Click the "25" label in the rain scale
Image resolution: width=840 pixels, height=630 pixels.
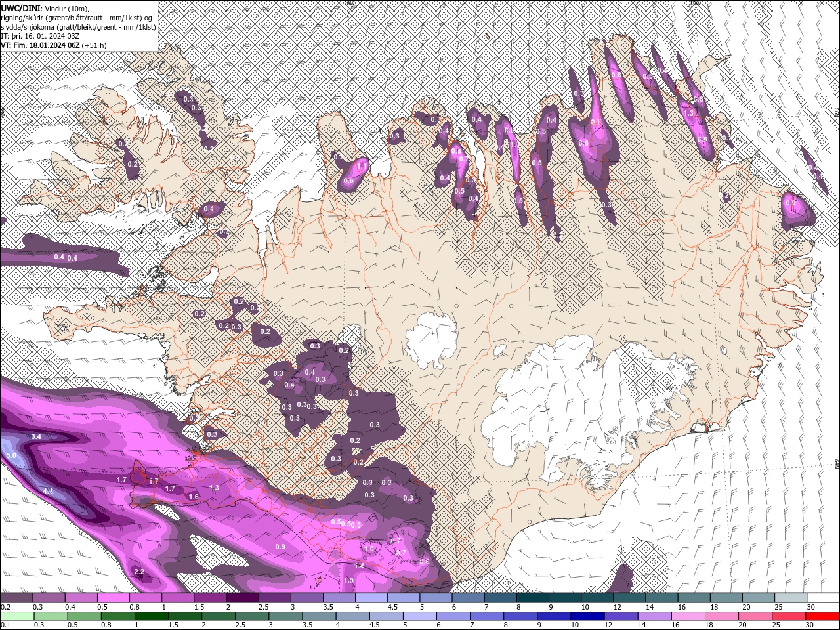[778, 625]
